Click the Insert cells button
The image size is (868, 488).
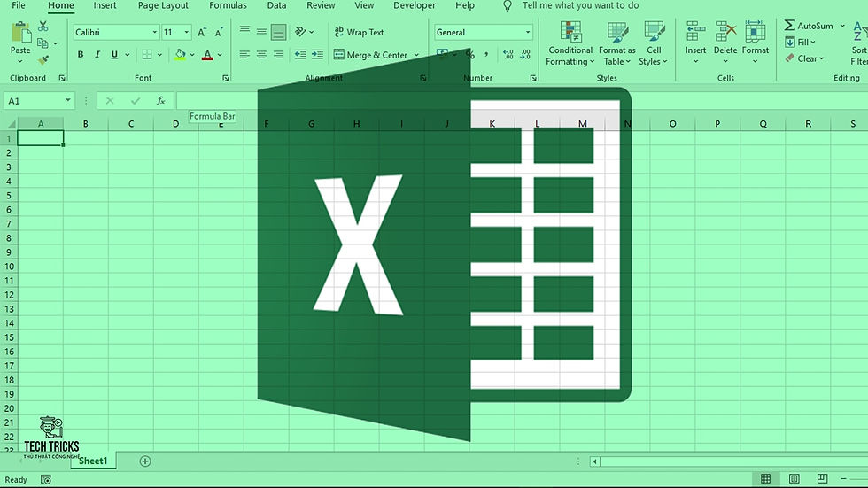click(696, 43)
